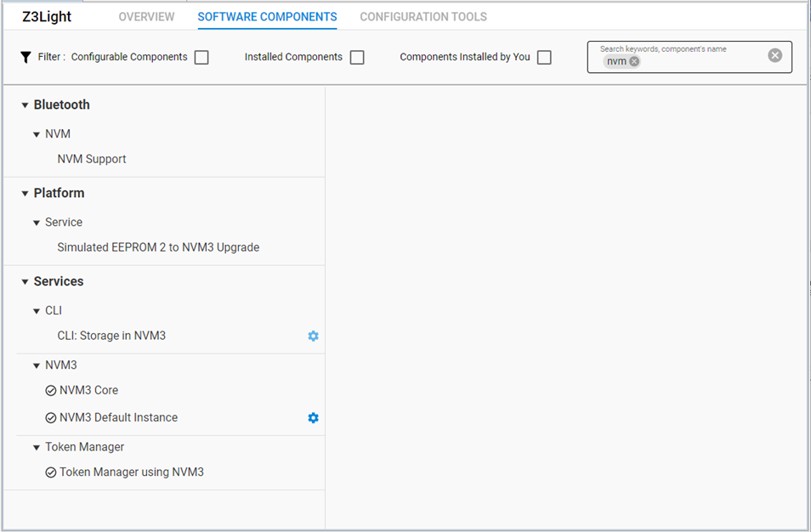This screenshot has width=811, height=532.
Task: Select Simulated EEPROM 2 to NVM3 Upgrade
Action: click(158, 247)
